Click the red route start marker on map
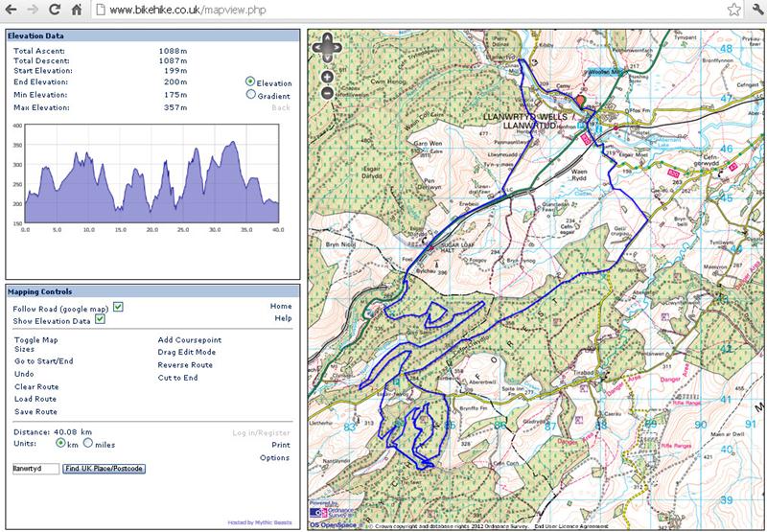 click(x=578, y=101)
